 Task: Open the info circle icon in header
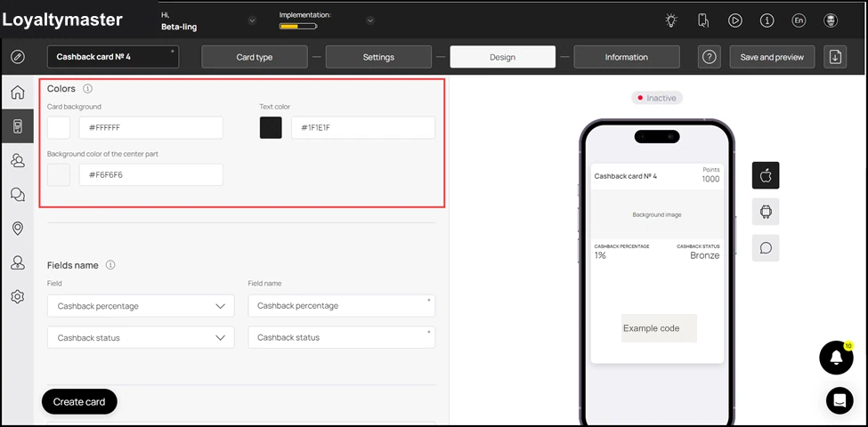pos(767,21)
